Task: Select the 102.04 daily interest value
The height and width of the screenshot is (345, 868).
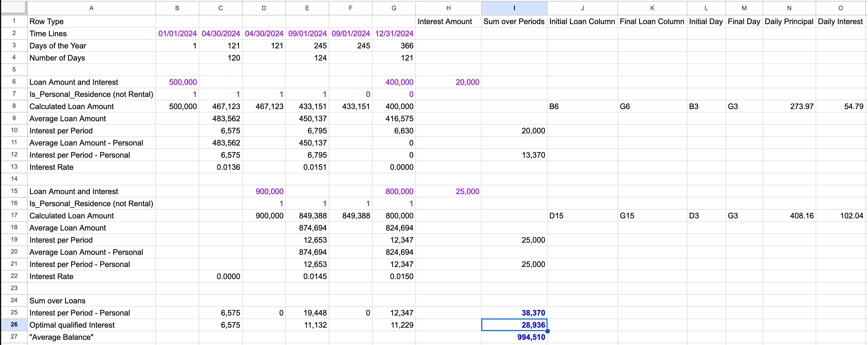Action: (x=840, y=216)
